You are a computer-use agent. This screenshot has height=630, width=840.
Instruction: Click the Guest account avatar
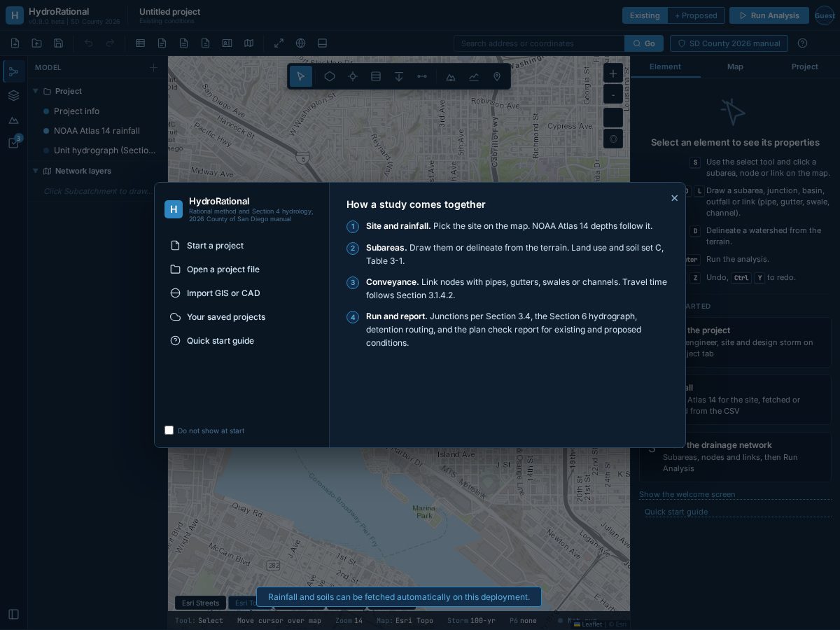click(825, 15)
